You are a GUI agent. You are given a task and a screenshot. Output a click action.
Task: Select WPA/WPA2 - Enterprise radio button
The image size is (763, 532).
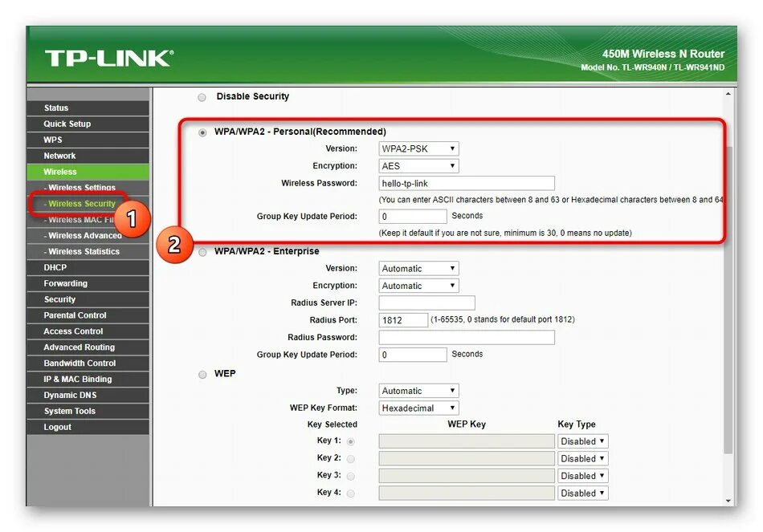(202, 252)
